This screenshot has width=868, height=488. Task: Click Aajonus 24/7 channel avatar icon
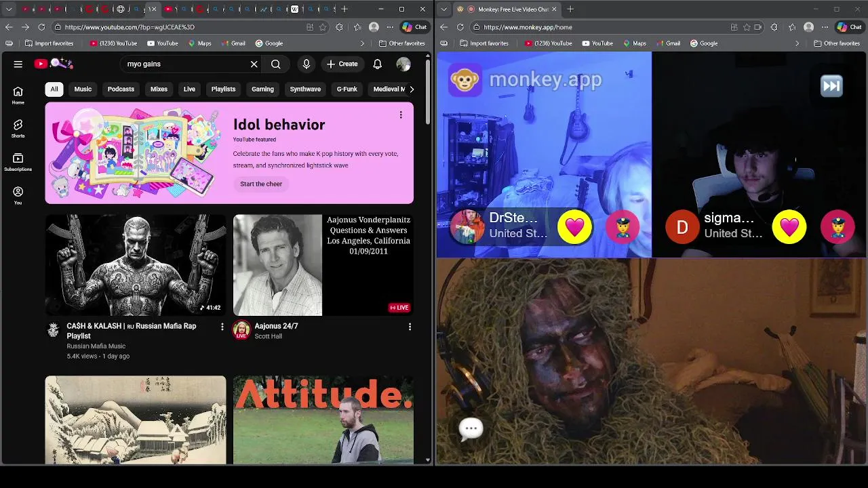point(241,330)
